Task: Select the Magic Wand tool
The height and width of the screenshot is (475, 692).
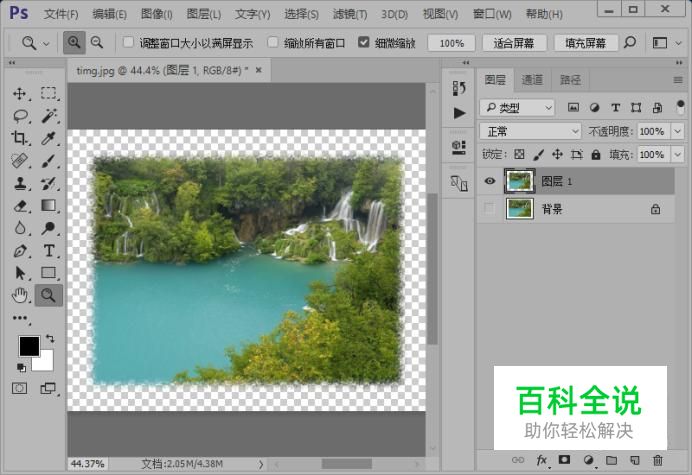Action: pyautogui.click(x=49, y=116)
